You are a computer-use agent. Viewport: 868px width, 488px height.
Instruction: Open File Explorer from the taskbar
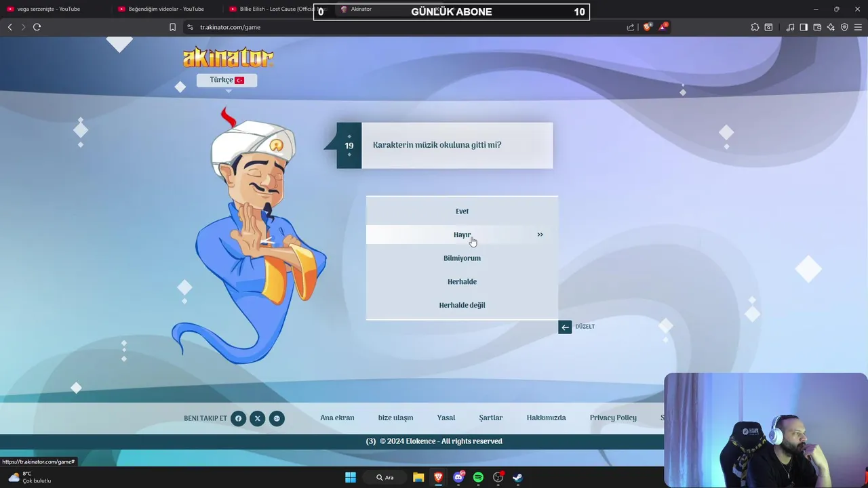[x=418, y=477]
